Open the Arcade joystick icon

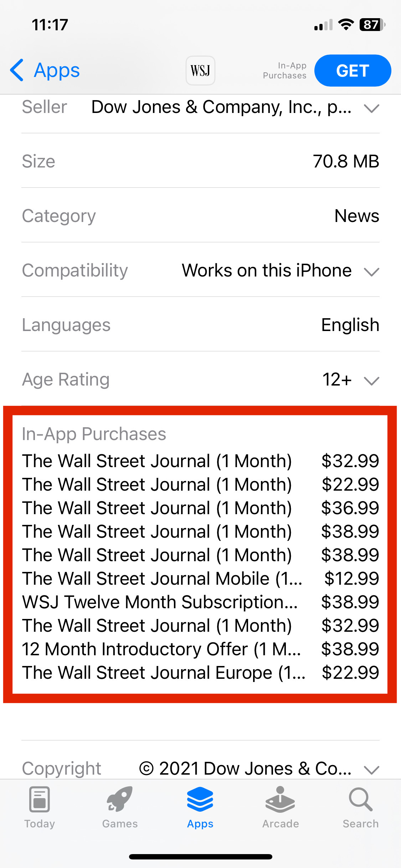pos(281,799)
